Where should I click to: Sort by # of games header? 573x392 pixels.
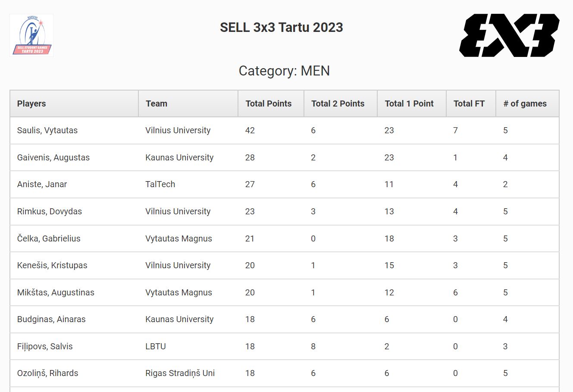tap(525, 103)
